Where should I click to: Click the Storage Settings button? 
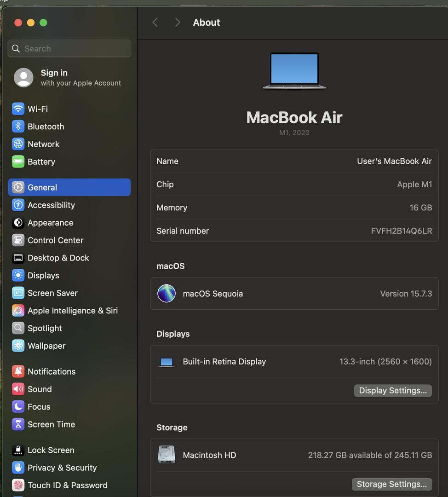tap(391, 484)
